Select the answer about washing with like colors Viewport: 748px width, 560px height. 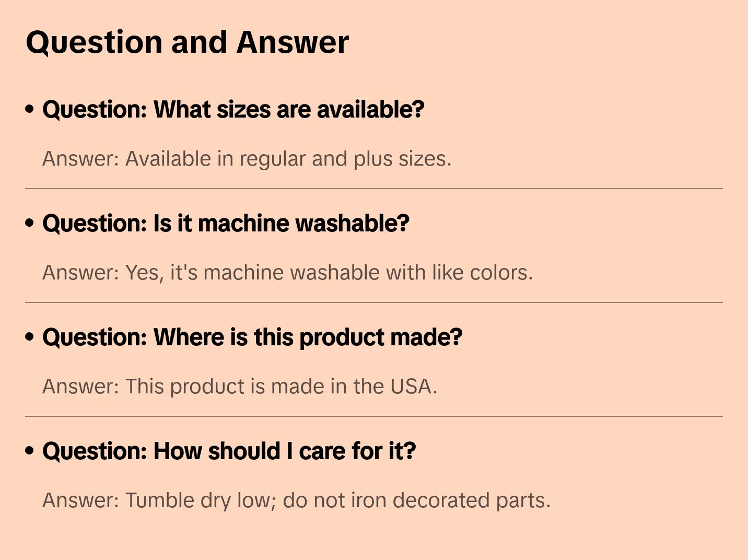click(x=287, y=273)
